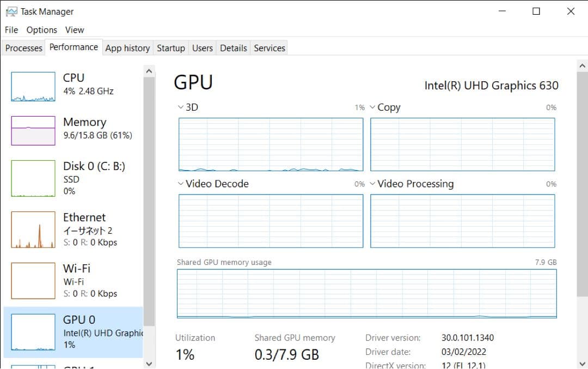
Task: Switch to the Processes tab
Action: (23, 48)
